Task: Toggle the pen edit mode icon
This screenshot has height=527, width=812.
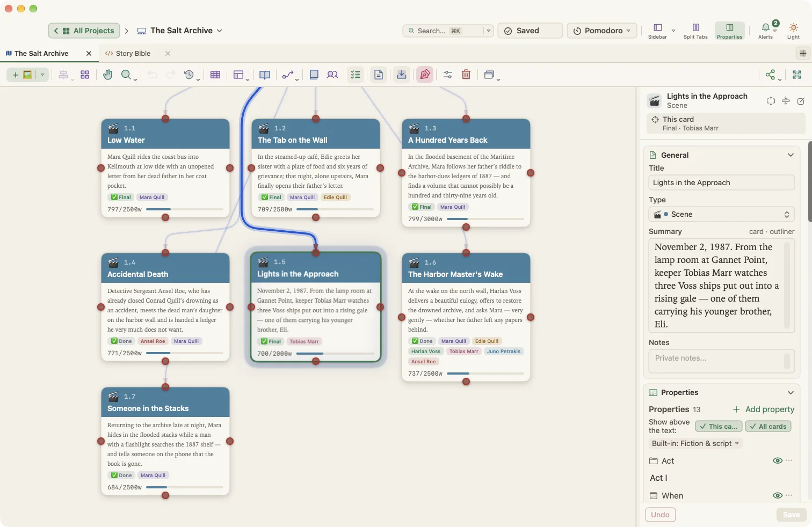Action: (x=425, y=75)
